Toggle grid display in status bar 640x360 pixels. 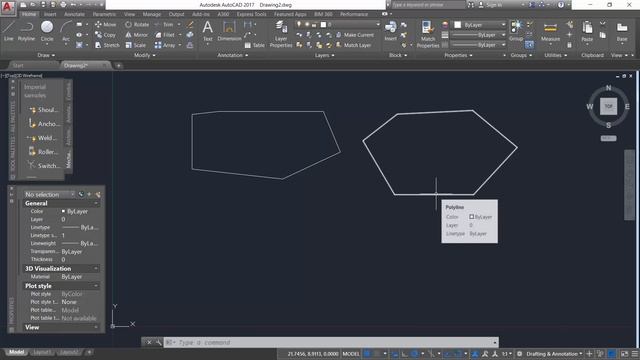367,354
